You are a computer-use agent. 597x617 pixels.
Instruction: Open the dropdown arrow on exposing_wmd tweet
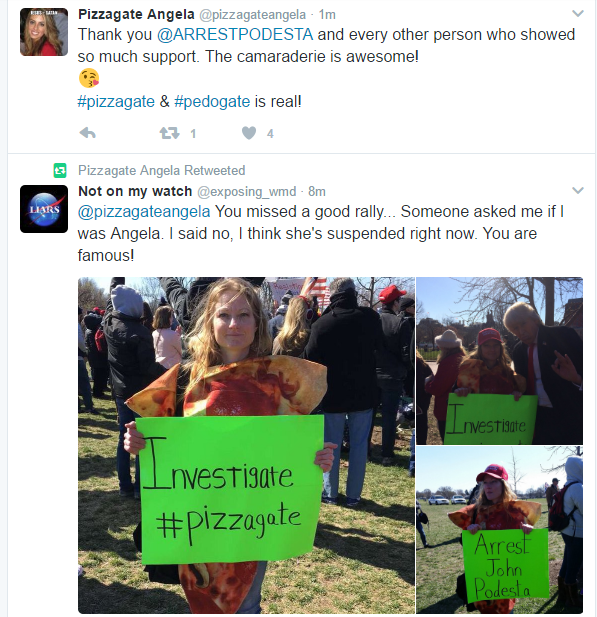(x=577, y=191)
